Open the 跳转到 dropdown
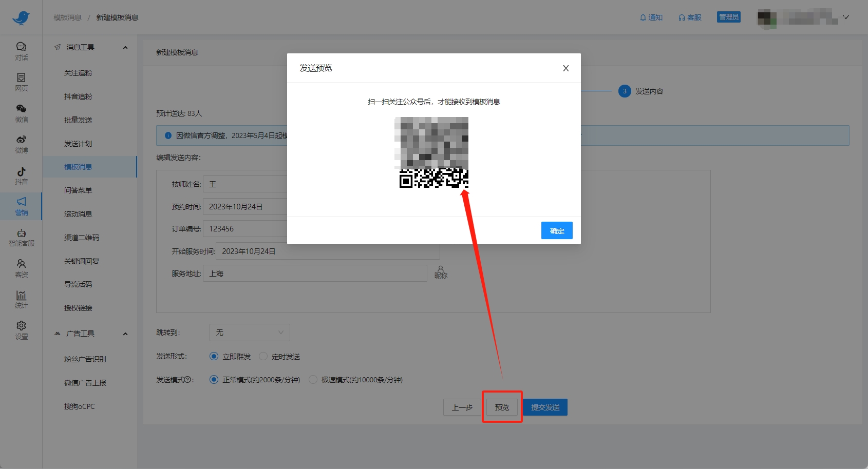The width and height of the screenshot is (868, 469). [x=250, y=333]
